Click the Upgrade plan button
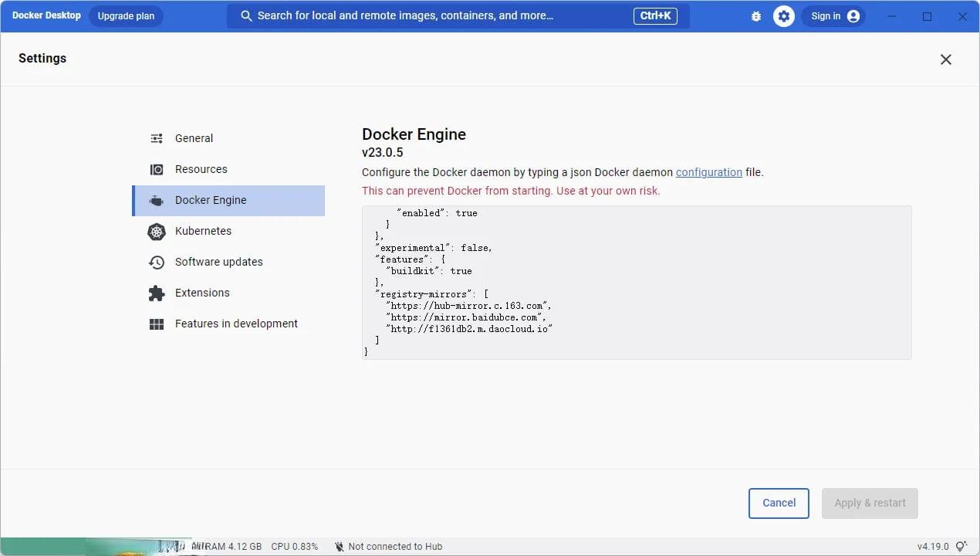 pos(126,16)
